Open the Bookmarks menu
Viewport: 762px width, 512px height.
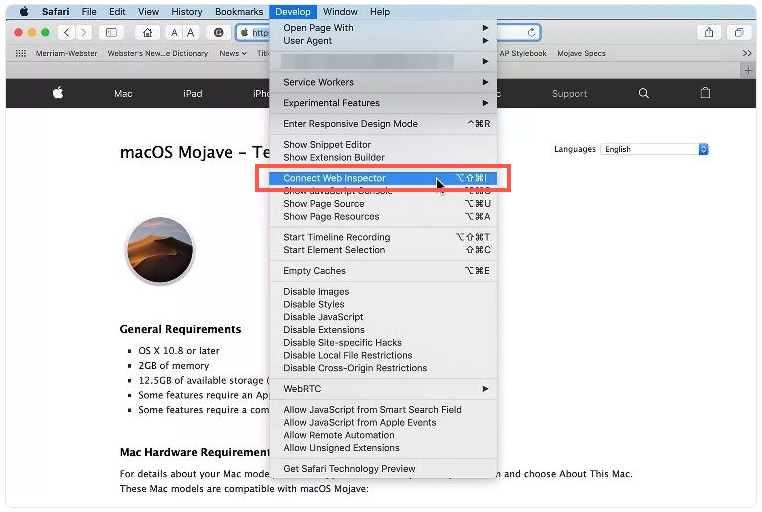click(239, 11)
